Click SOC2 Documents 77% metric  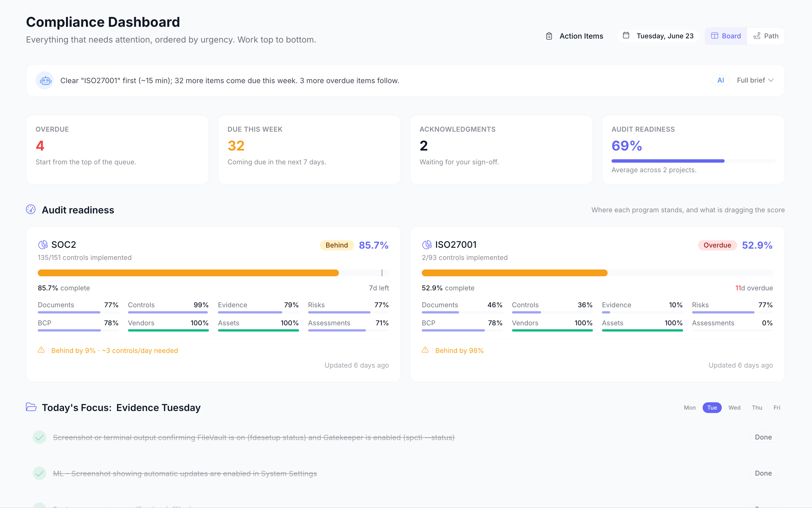coord(78,307)
